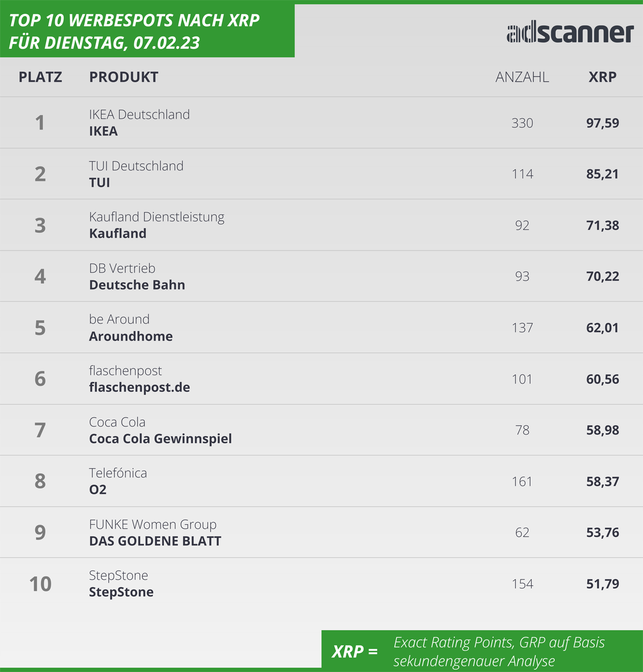Click the flaschenpost.de product name
Screen dimensions: 643x672
[139, 387]
